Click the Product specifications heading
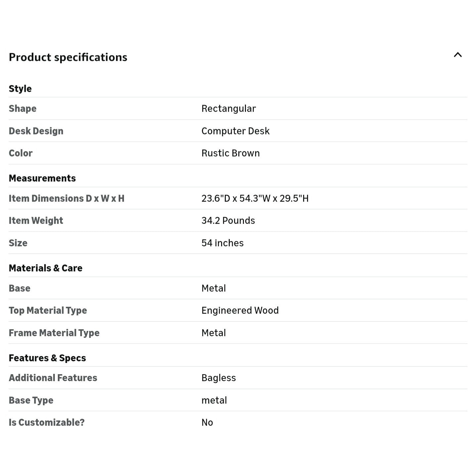 (x=68, y=57)
